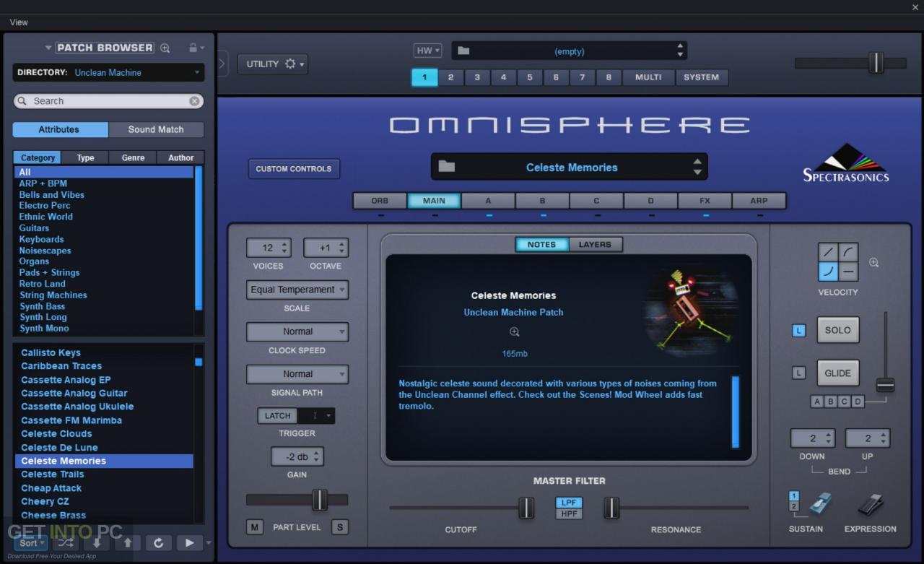The width and height of the screenshot is (924, 564).
Task: Toggle the Solo latch L button
Action: click(x=798, y=331)
